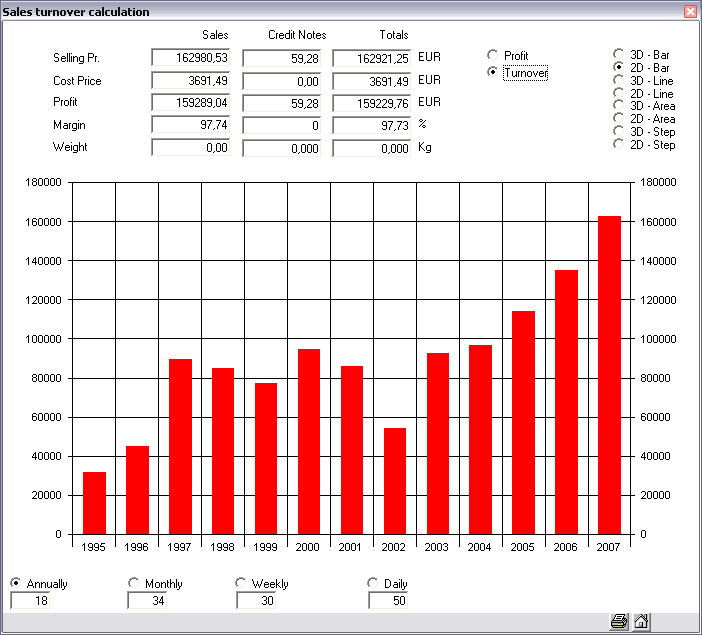
Task: Click the home icon
Action: 641,621
